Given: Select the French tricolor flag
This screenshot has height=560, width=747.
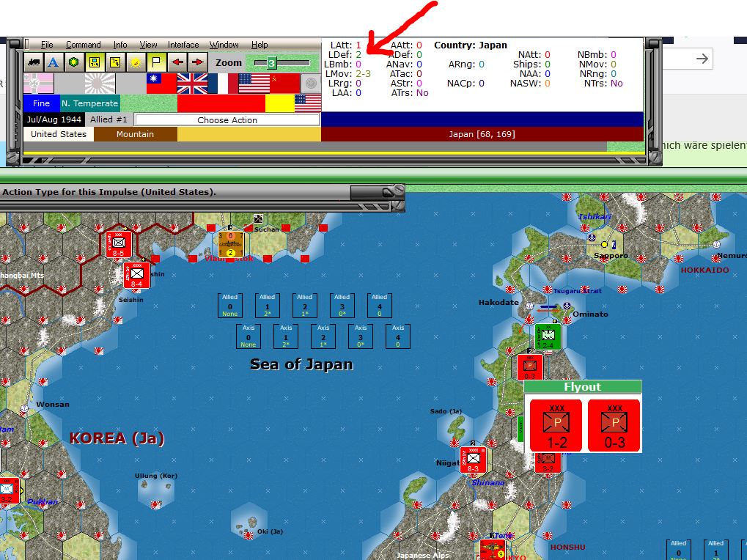Looking at the screenshot, I should click(x=222, y=84).
